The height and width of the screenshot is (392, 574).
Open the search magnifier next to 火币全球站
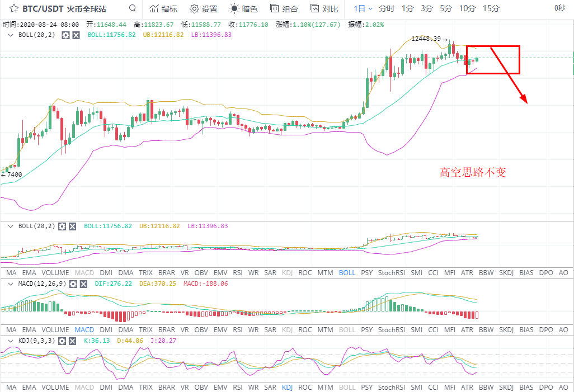click(133, 8)
